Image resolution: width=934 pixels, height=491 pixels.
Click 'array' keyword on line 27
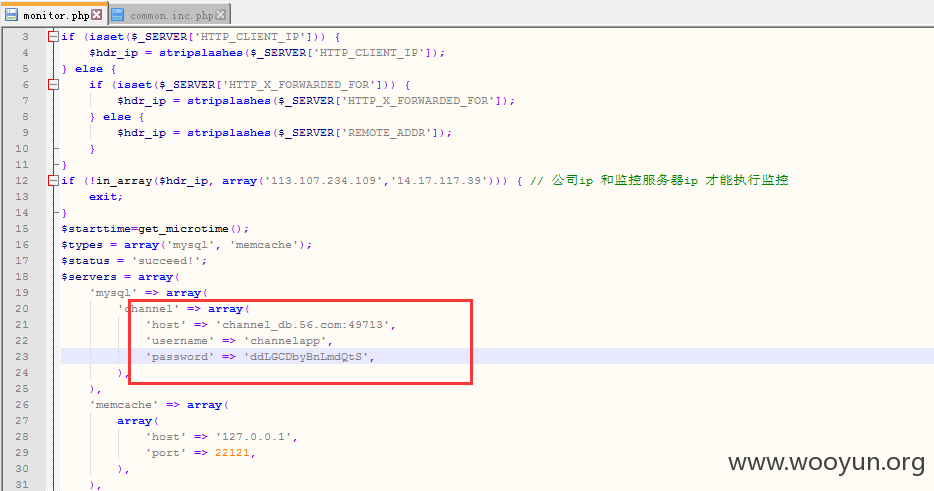(x=135, y=421)
